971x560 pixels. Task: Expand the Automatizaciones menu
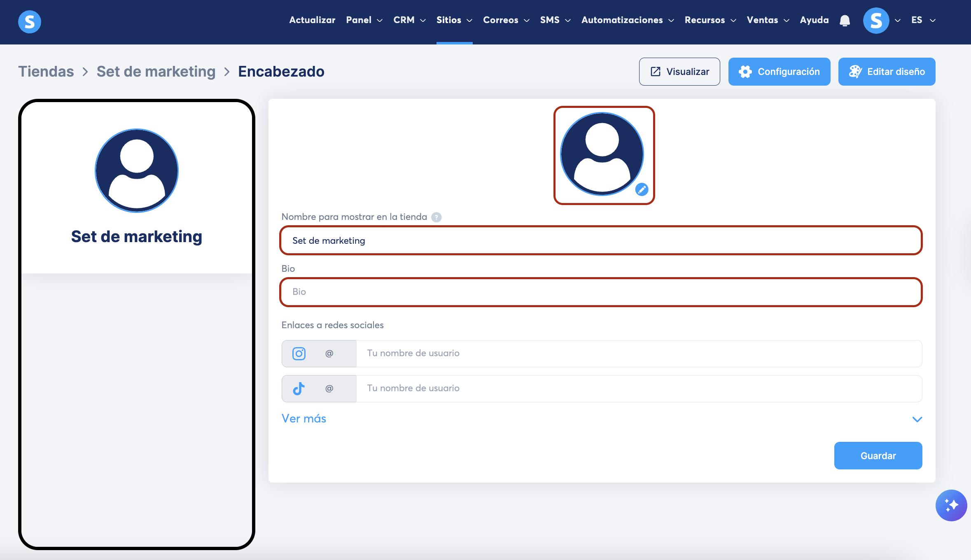coord(627,20)
